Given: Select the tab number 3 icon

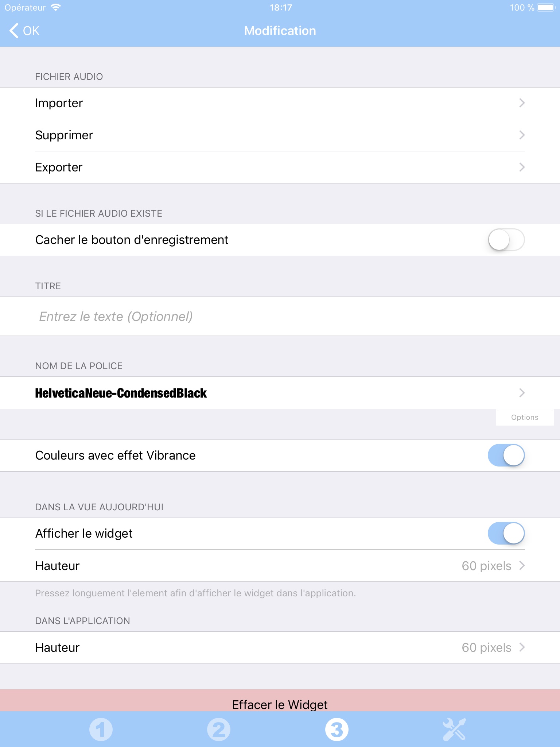Looking at the screenshot, I should pos(337,729).
